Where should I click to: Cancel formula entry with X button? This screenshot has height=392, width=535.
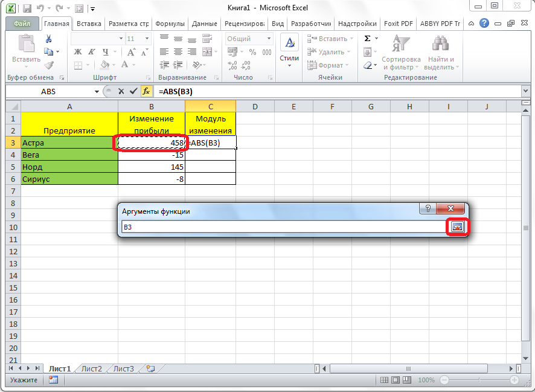pyautogui.click(x=121, y=91)
